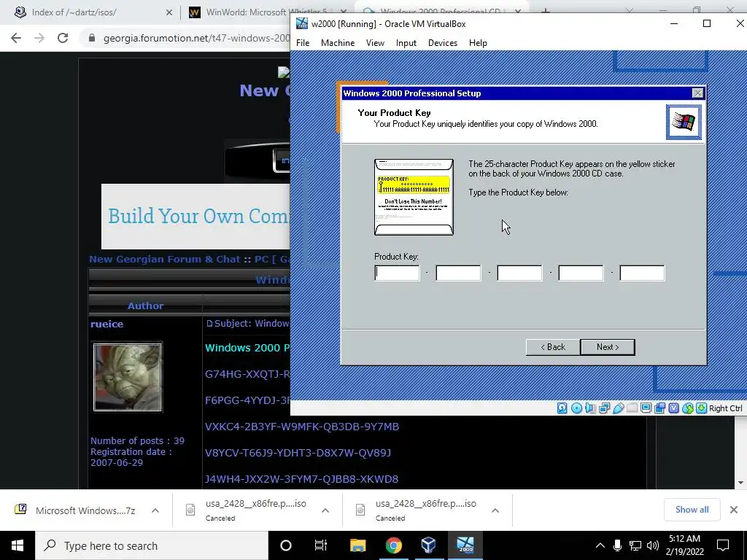
Task: Click rueice Yoda avatar image
Action: pos(128,377)
